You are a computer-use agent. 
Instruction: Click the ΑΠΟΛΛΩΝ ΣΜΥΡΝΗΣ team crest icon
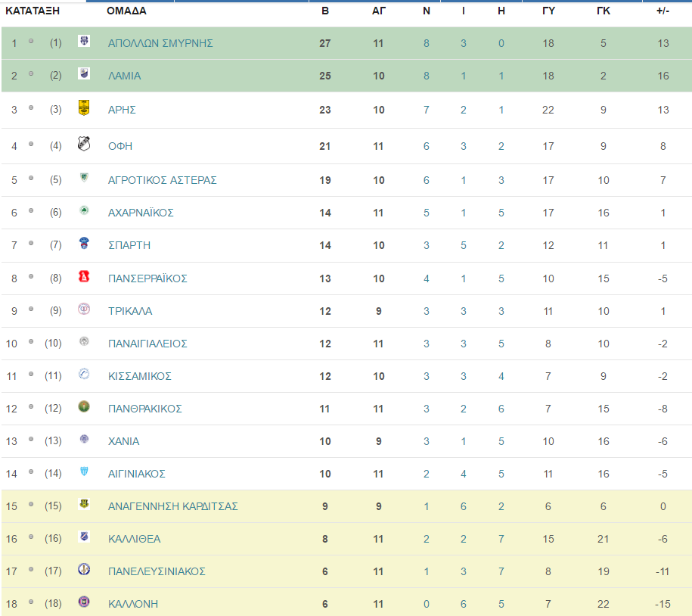[x=84, y=41]
